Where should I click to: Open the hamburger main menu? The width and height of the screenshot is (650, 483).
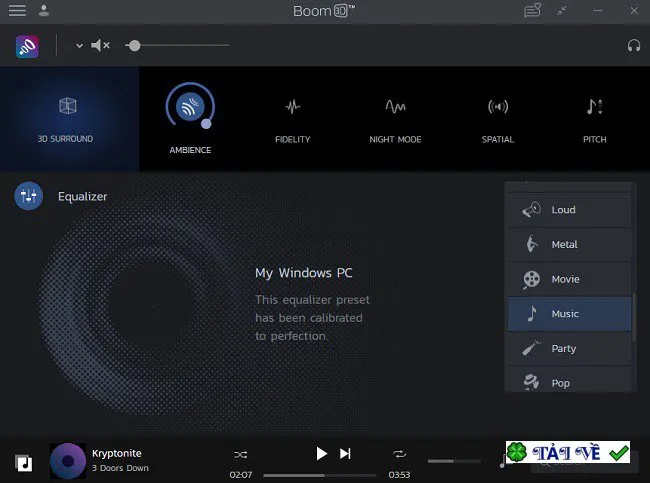click(17, 11)
